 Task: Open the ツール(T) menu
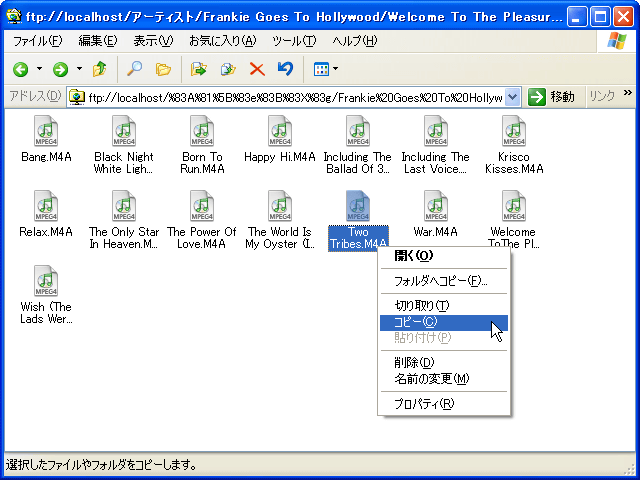tap(294, 41)
